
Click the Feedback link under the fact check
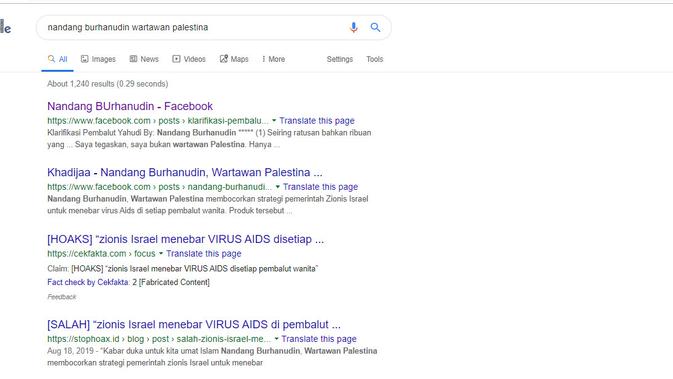coord(61,297)
